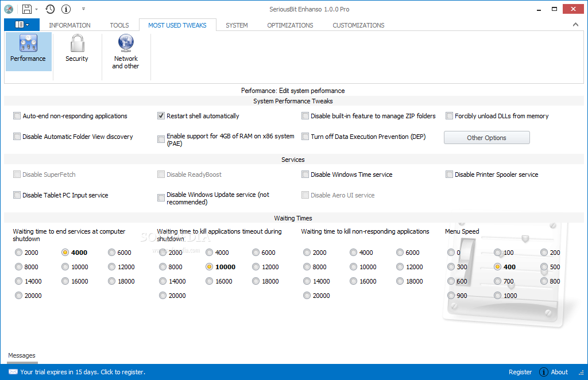Maximize the Enhanso window

pyautogui.click(x=554, y=9)
